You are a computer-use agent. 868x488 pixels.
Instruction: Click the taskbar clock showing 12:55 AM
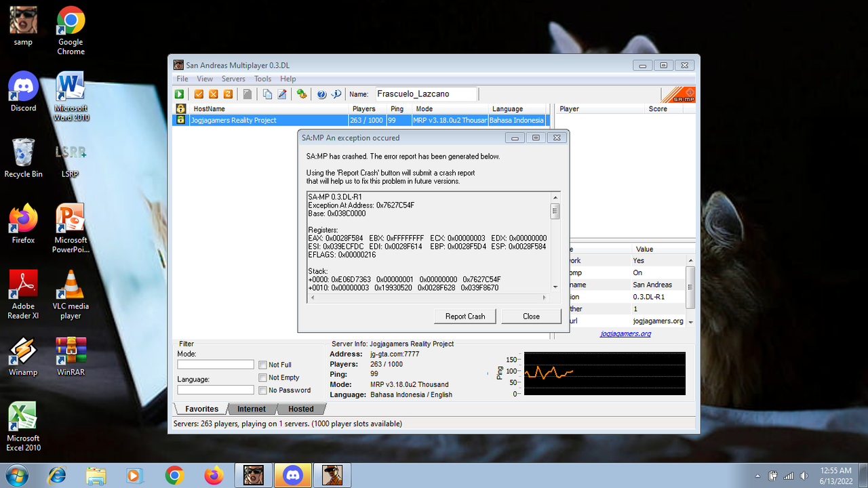tap(835, 475)
